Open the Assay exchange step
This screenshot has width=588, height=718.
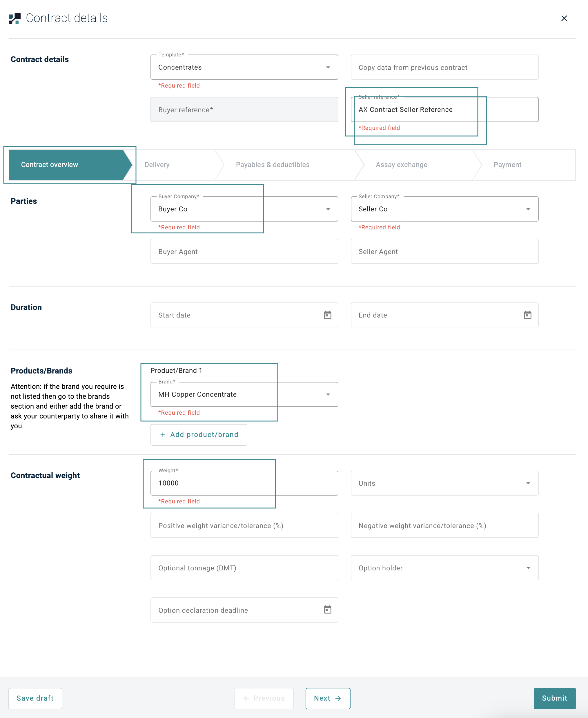(x=401, y=165)
